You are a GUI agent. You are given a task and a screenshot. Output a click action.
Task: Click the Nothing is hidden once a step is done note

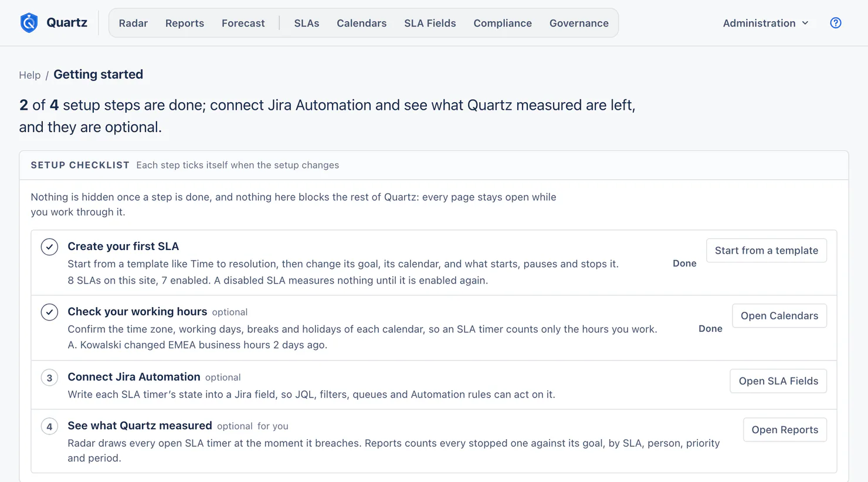(x=293, y=204)
